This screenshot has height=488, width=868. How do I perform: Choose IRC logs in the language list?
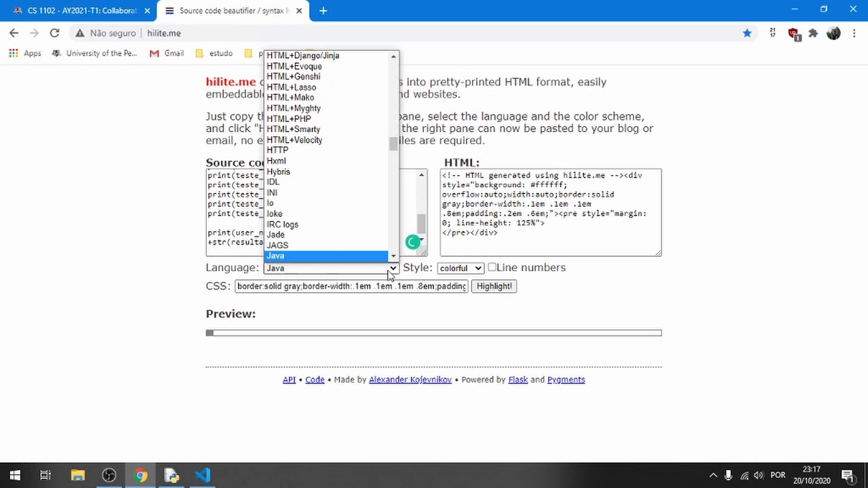(326, 224)
